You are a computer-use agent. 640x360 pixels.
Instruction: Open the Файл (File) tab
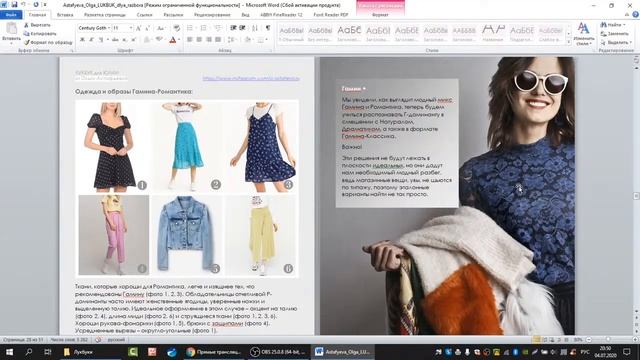click(11, 15)
